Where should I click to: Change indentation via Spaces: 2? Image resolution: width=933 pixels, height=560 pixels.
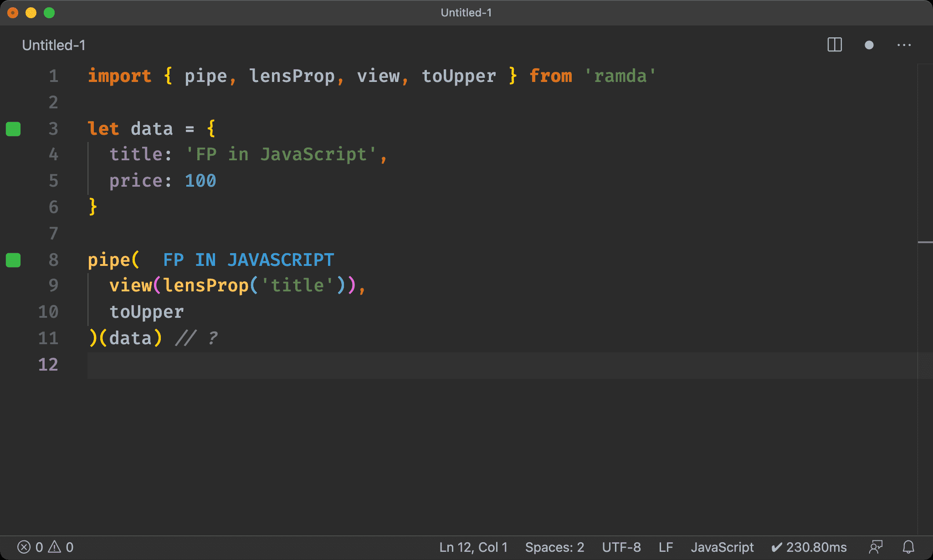pos(554,547)
